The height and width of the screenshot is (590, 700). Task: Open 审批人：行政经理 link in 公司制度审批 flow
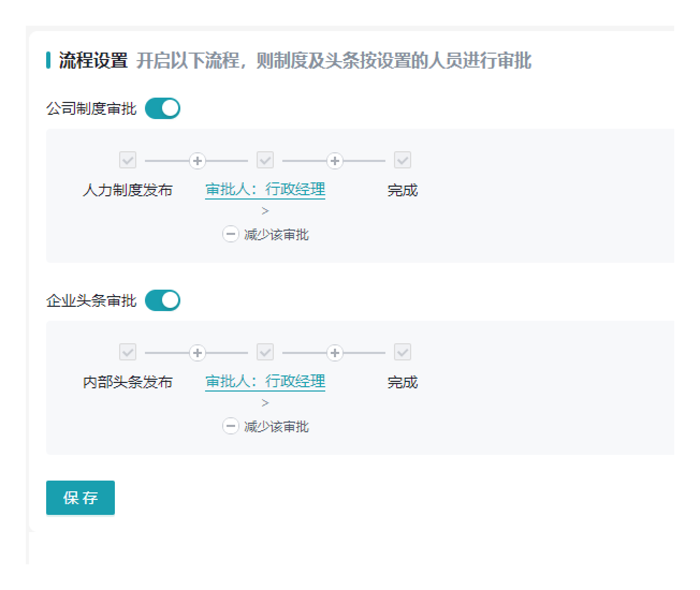(x=265, y=189)
